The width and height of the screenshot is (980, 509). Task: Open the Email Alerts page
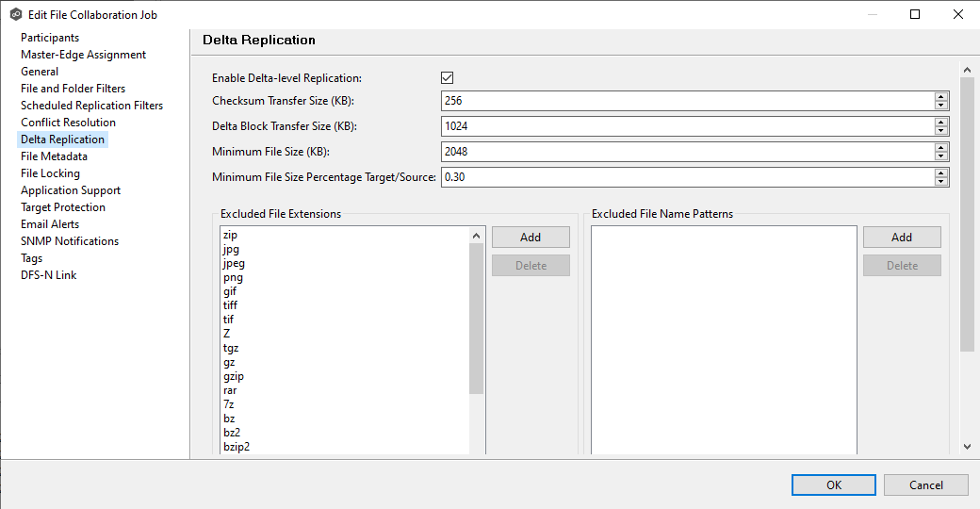[x=50, y=224]
